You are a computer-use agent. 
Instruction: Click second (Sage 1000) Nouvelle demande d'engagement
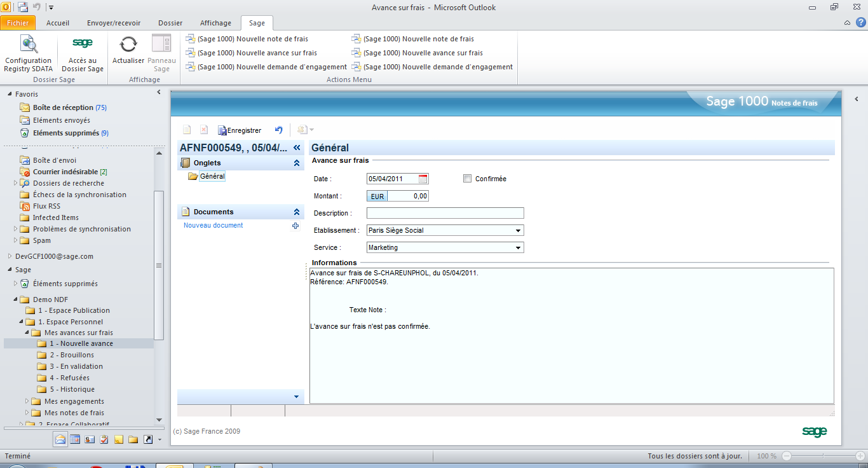coord(433,67)
